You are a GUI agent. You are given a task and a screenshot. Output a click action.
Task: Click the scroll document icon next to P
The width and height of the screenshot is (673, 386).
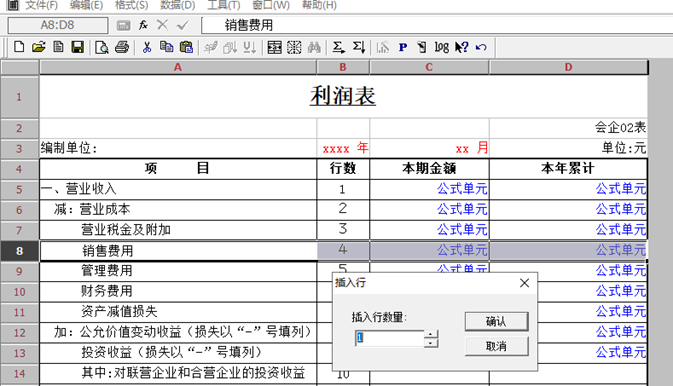pos(422,47)
